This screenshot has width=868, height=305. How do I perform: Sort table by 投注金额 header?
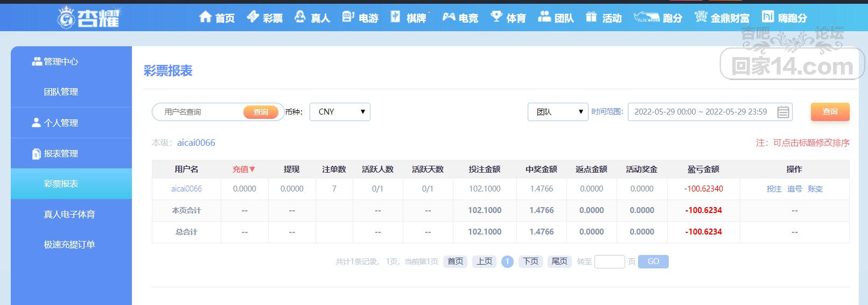(x=485, y=169)
